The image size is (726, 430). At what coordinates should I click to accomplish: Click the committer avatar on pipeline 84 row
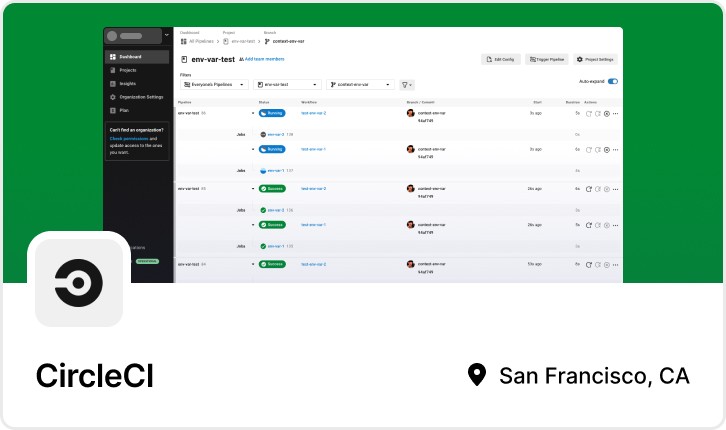410,264
